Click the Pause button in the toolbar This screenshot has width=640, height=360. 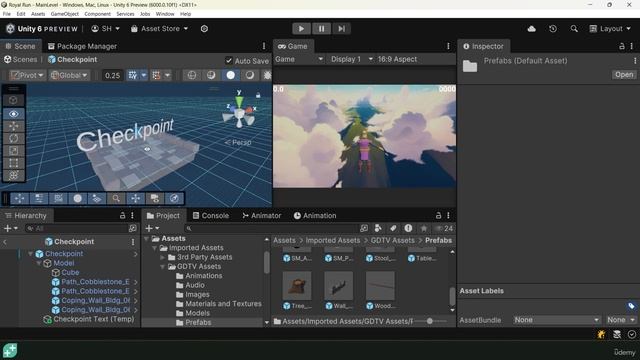coord(321,29)
